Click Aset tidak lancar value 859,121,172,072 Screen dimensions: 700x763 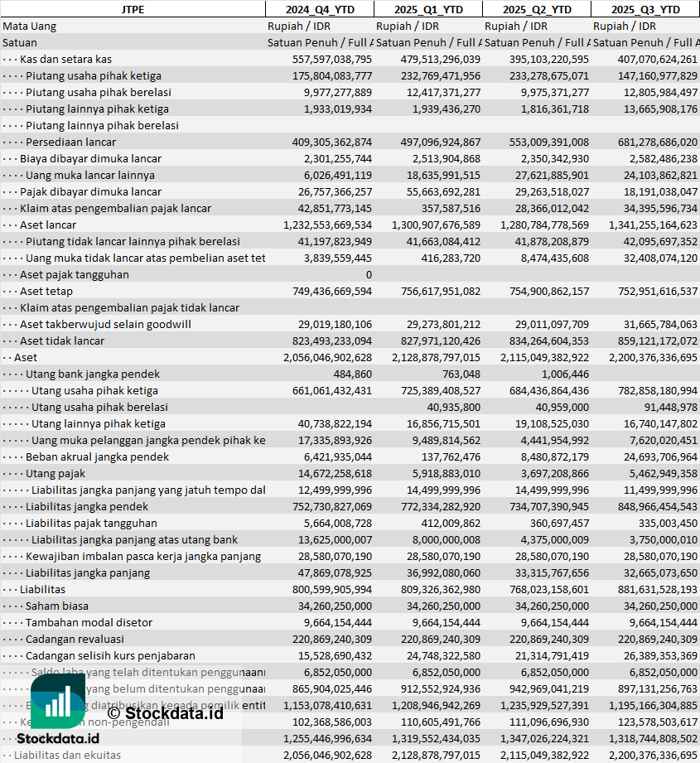(657, 340)
